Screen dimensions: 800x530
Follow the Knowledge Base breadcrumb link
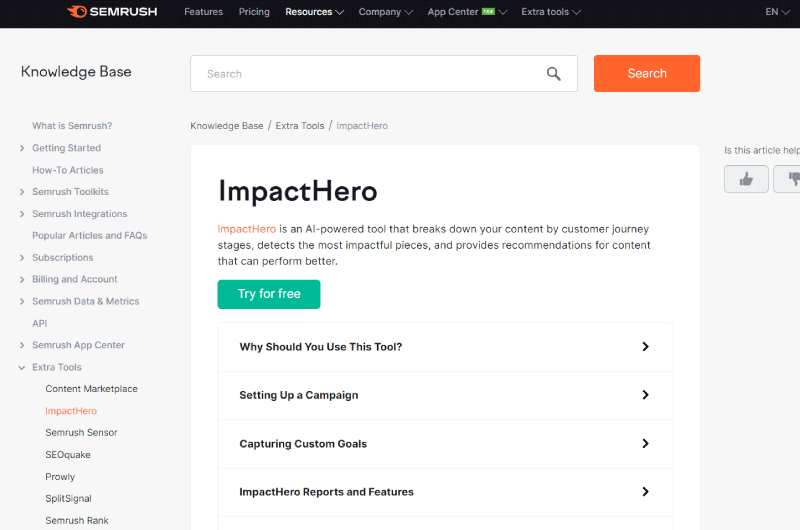(227, 126)
